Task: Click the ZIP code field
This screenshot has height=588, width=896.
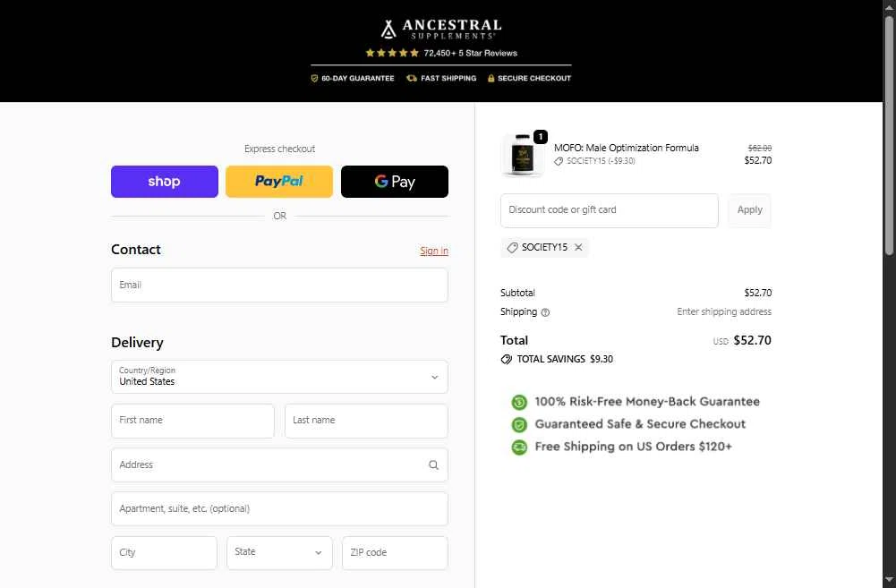Action: point(395,552)
